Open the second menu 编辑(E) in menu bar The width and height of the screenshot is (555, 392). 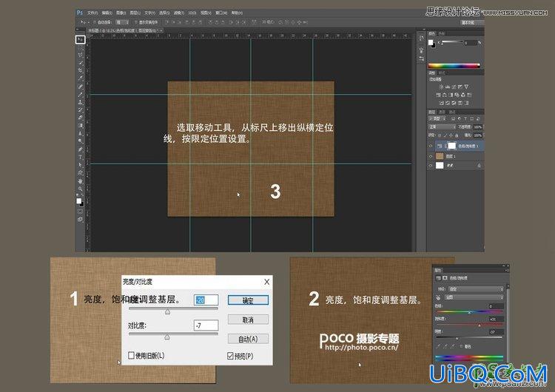(x=107, y=13)
